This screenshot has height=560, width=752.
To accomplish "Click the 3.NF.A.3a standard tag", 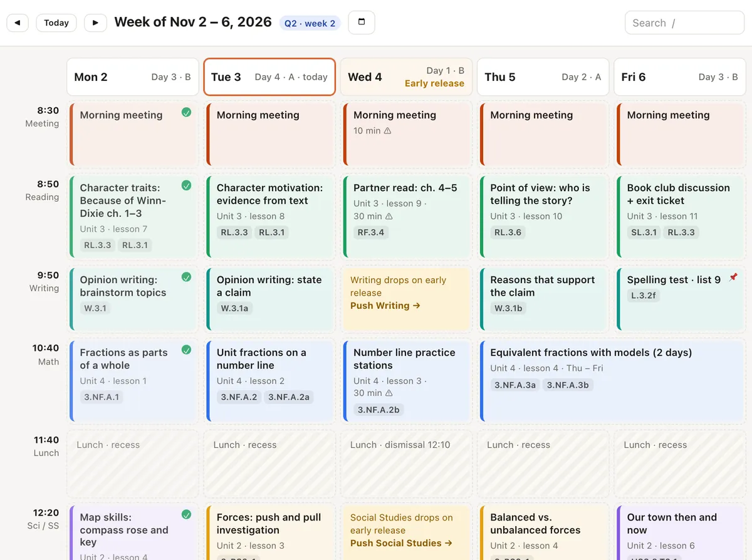I will (515, 385).
